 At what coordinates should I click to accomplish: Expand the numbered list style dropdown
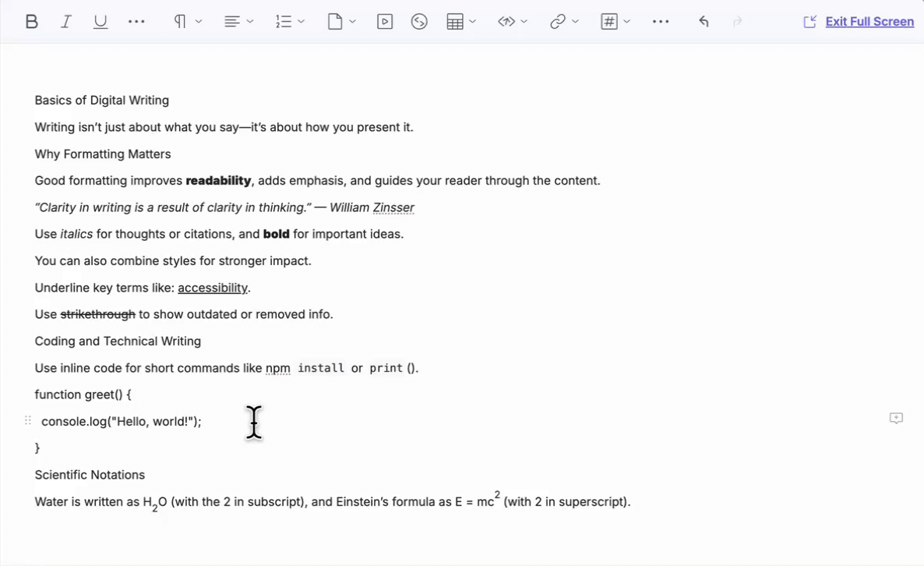[x=301, y=21]
